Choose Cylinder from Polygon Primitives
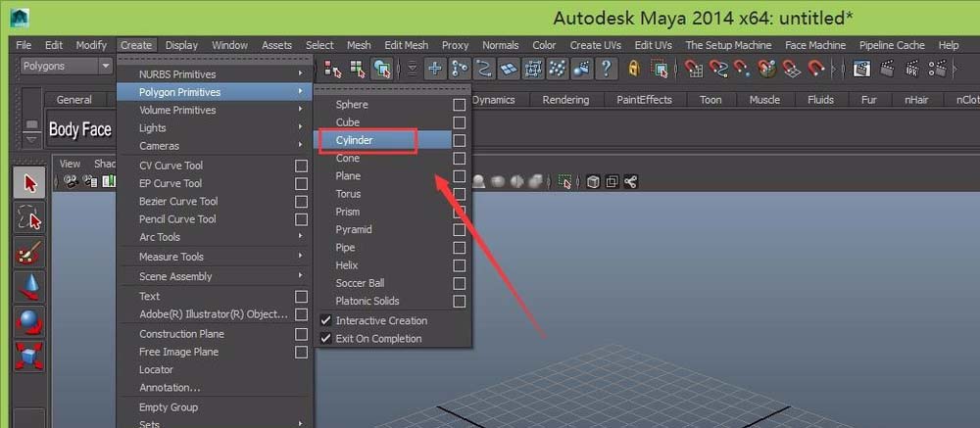Screen dimensions: 980x428 coord(382,140)
